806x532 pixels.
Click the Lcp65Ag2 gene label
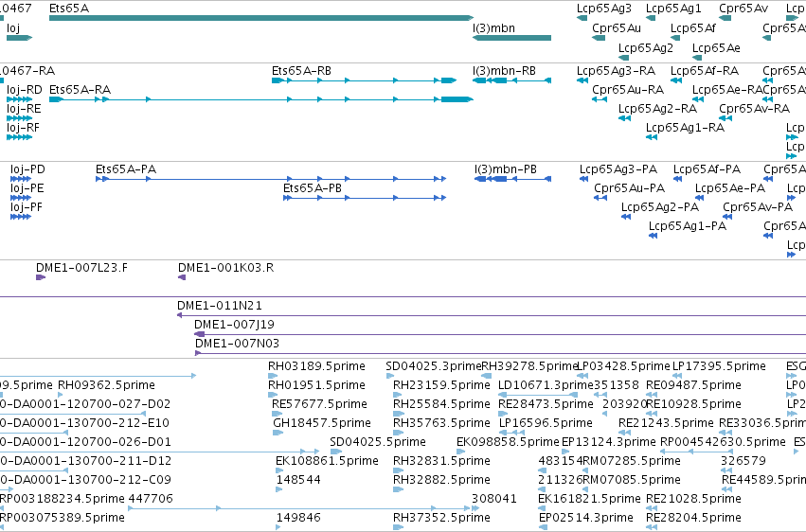coord(646,47)
